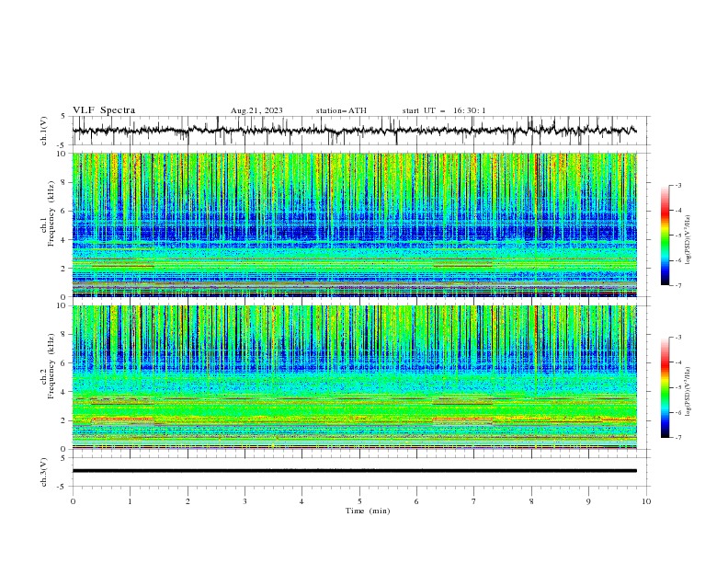Click inside the ch.1 spectrogram panel
Image resolution: width=728 pixels, height=563 pixels.
click(355, 224)
